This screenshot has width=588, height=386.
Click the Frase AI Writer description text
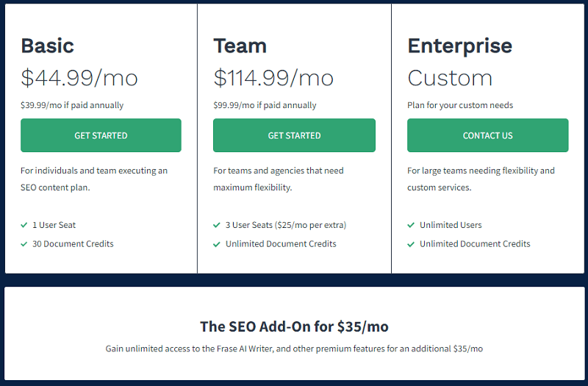pyautogui.click(x=295, y=349)
